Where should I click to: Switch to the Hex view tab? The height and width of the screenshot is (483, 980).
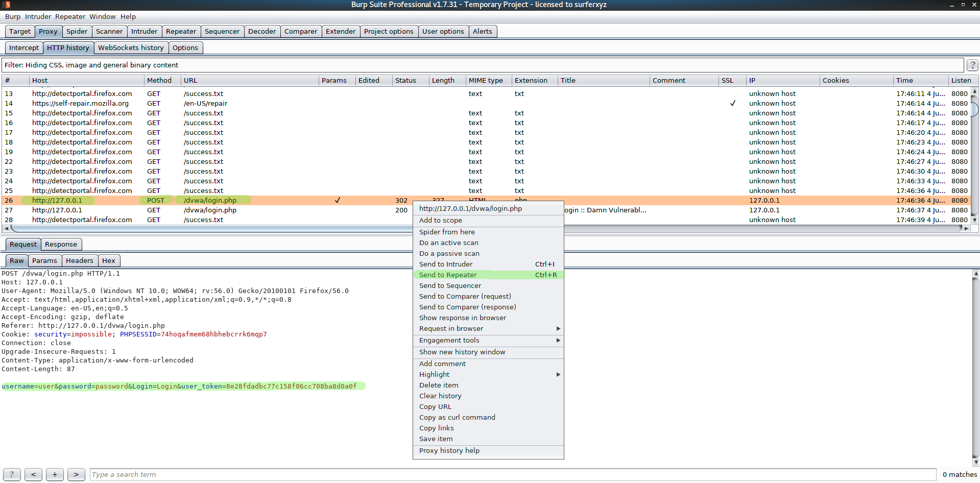[x=109, y=260]
